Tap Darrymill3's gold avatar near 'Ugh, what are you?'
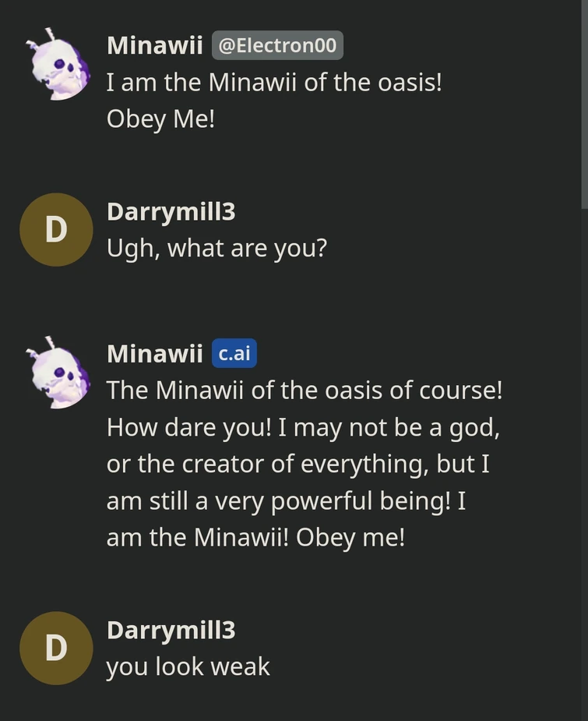 pos(56,229)
